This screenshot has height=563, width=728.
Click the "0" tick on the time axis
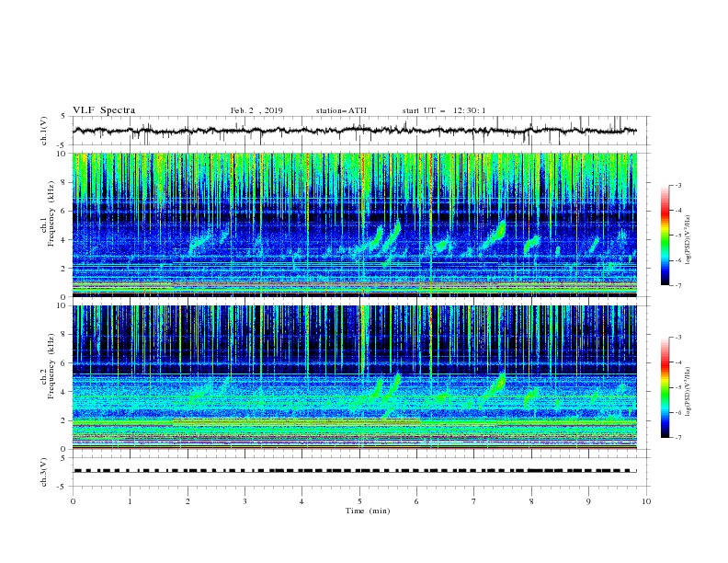tap(73, 501)
